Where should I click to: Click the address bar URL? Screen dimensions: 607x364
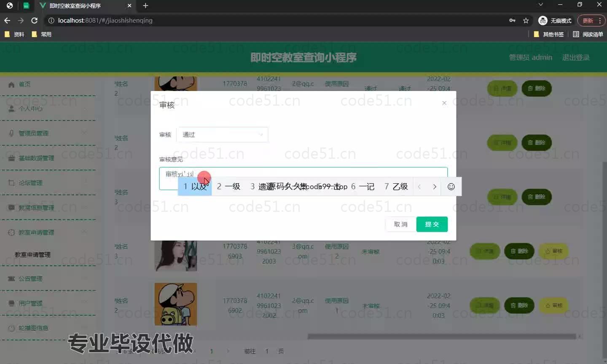coord(105,20)
